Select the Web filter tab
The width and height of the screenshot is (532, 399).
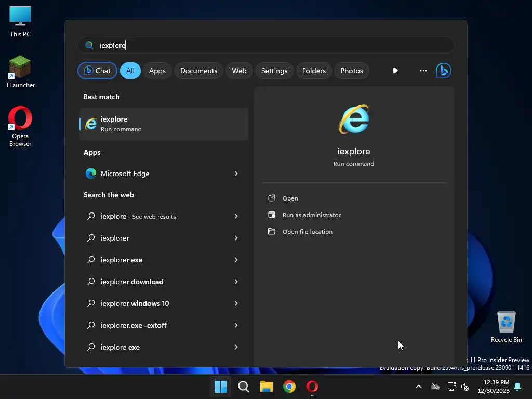[239, 71]
